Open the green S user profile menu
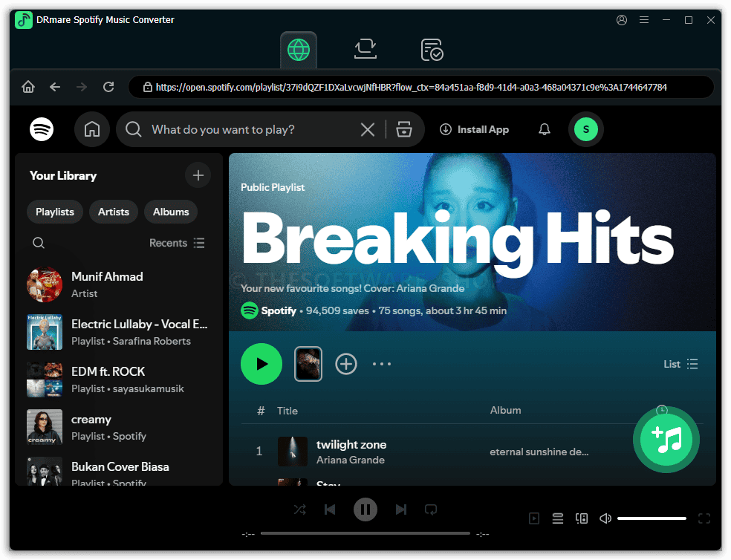Screen dimensions: 731x560 tap(586, 129)
